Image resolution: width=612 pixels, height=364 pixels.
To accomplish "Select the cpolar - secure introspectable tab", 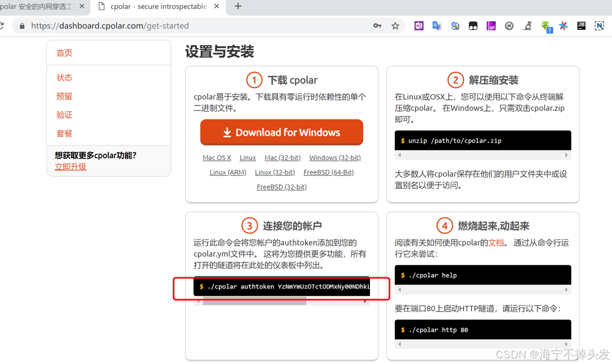I will coord(158,7).
